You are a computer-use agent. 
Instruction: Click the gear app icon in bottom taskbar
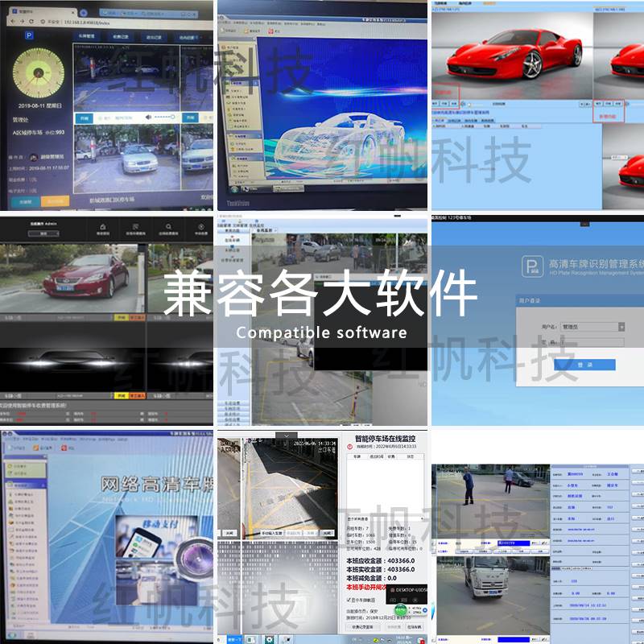coord(270,639)
